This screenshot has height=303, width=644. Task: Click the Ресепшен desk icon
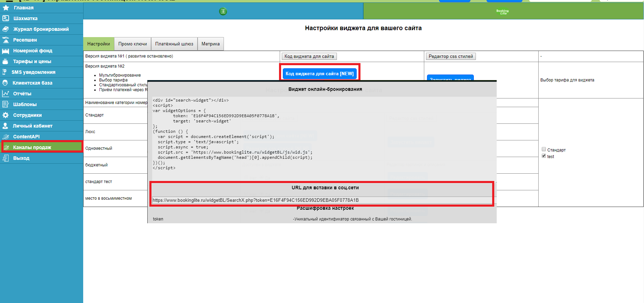click(6, 40)
